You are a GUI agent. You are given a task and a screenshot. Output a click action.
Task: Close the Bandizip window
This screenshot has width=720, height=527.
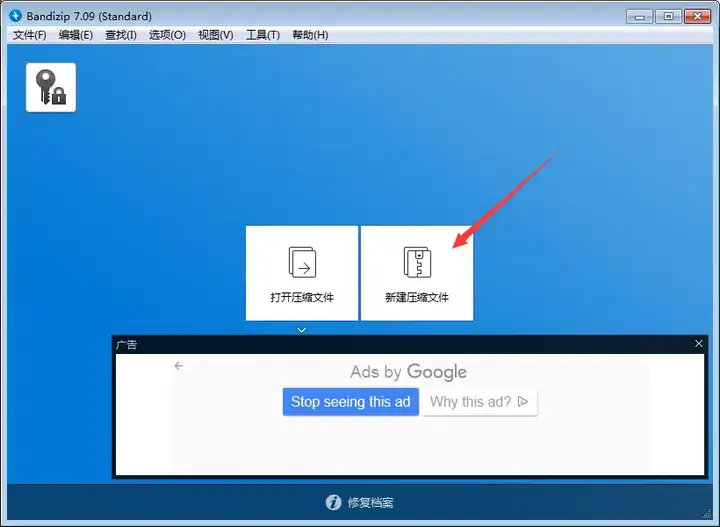[x=697, y=17]
